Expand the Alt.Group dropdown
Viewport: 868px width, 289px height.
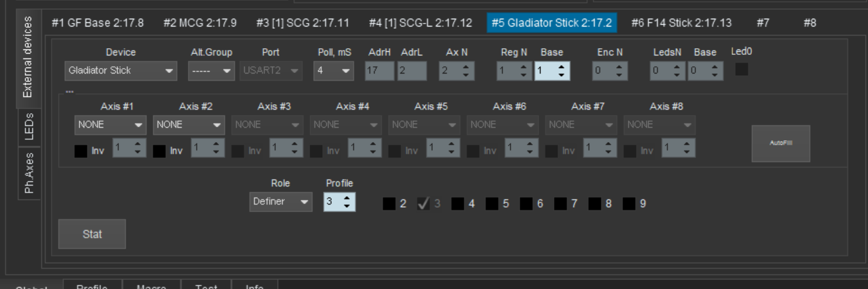(210, 71)
